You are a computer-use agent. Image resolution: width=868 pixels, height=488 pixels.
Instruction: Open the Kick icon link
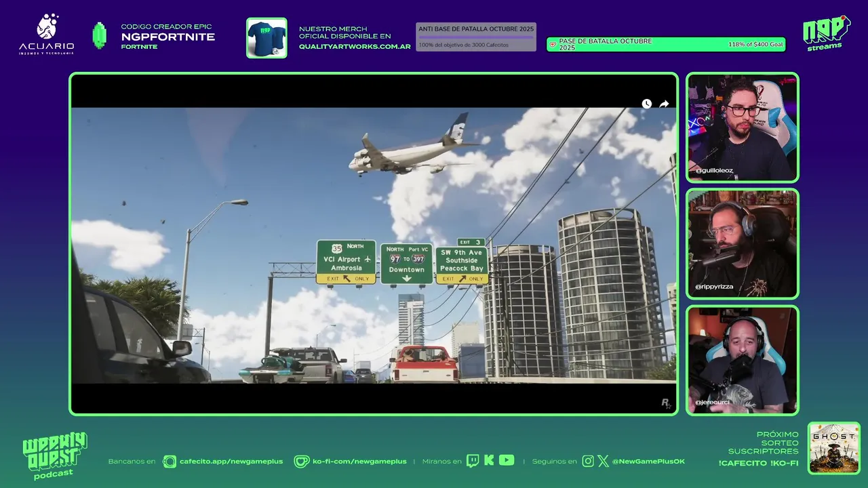[489, 461]
